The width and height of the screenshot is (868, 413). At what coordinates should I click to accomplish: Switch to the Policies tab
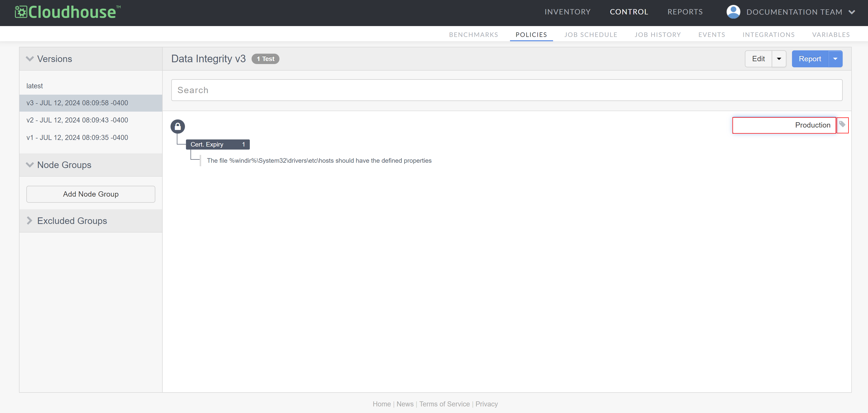pos(531,35)
